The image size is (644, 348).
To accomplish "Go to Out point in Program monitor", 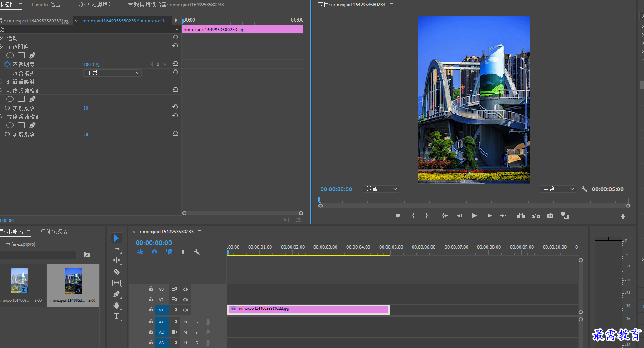I will click(503, 216).
